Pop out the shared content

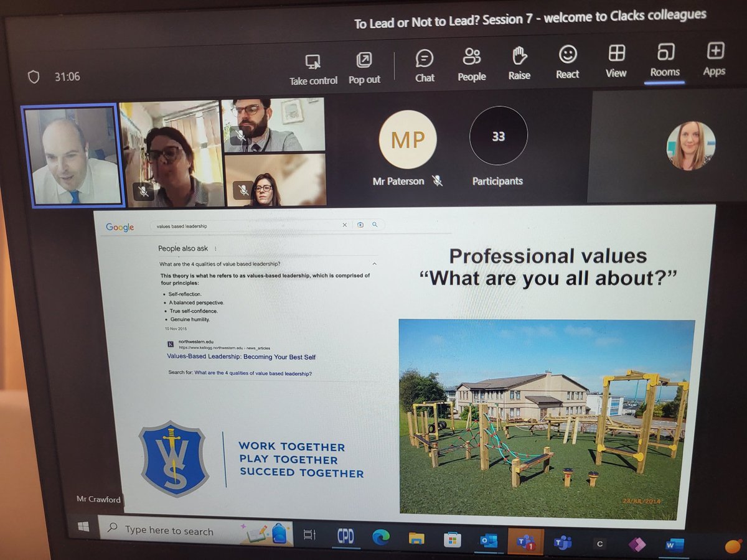[x=364, y=69]
